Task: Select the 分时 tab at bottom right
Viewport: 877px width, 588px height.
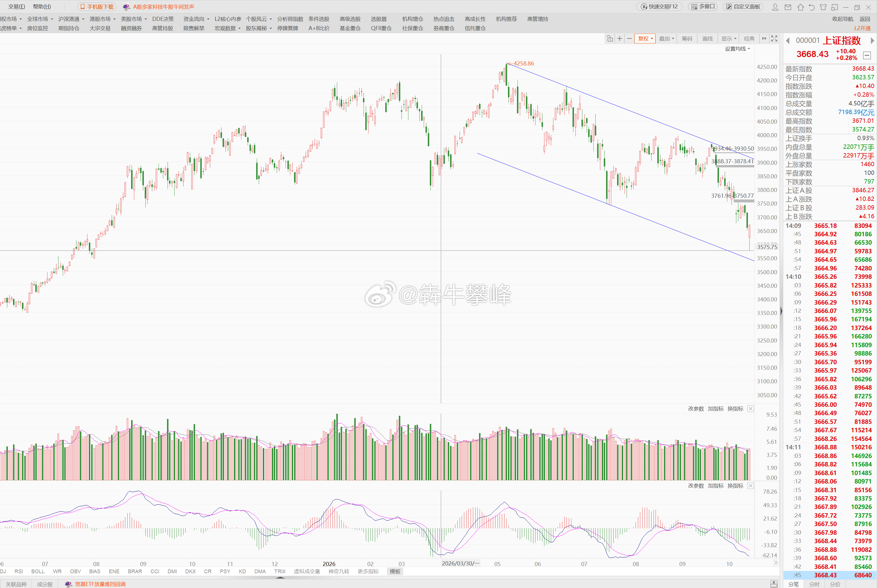Action: pyautogui.click(x=814, y=584)
